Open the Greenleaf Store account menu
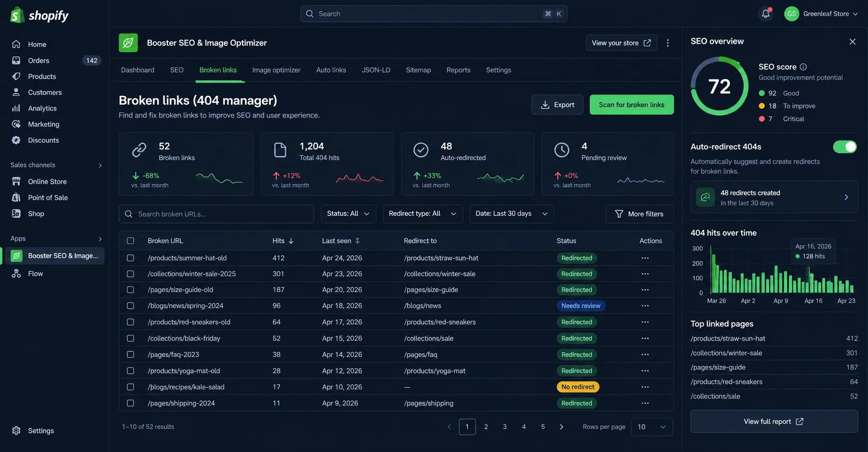The height and width of the screenshot is (452, 868). (821, 13)
